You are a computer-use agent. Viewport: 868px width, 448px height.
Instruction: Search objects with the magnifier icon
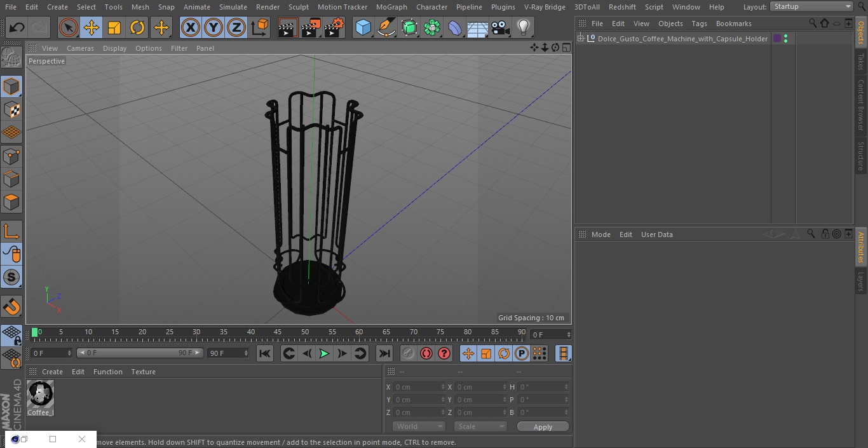(812, 23)
